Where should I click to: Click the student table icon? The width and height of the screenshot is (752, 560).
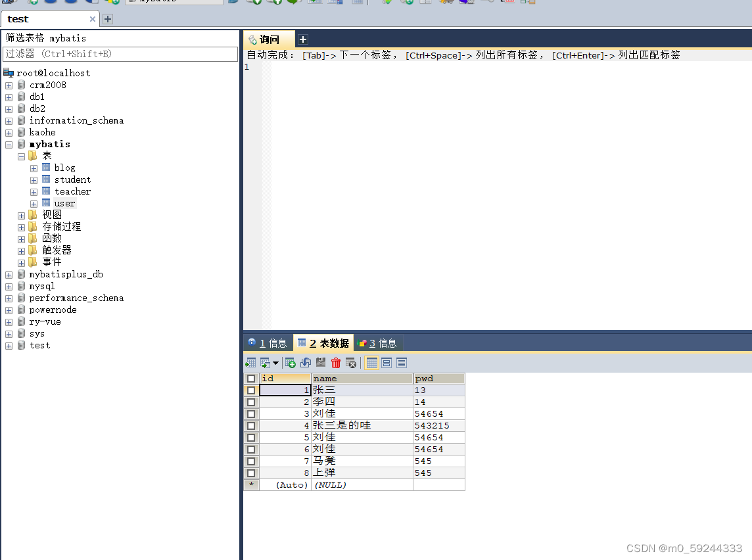(x=46, y=179)
